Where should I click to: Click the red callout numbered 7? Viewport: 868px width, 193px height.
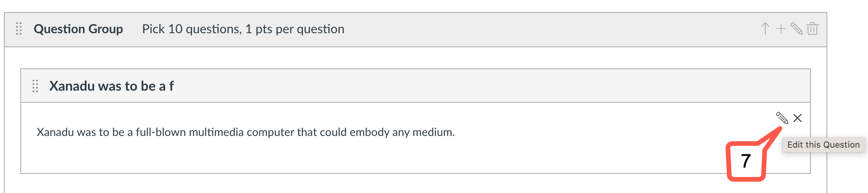point(746,161)
